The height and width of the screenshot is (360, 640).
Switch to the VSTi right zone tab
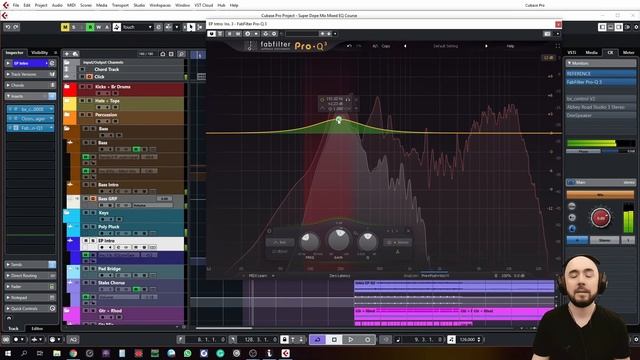pos(572,53)
